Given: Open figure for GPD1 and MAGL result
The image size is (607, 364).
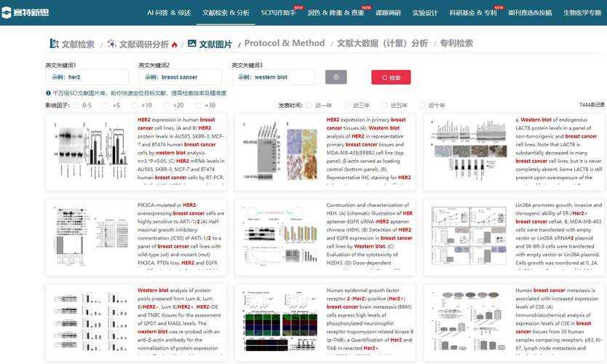Looking at the screenshot, I should click(91, 321).
